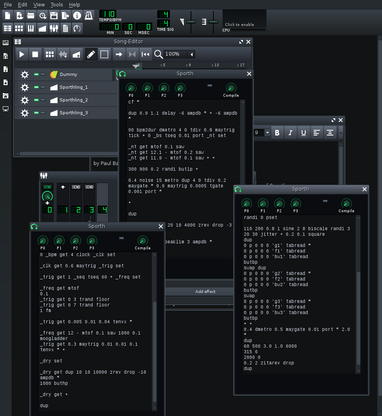Toggle the metronome icon
The height and width of the screenshot is (416, 382).
click(x=89, y=16)
